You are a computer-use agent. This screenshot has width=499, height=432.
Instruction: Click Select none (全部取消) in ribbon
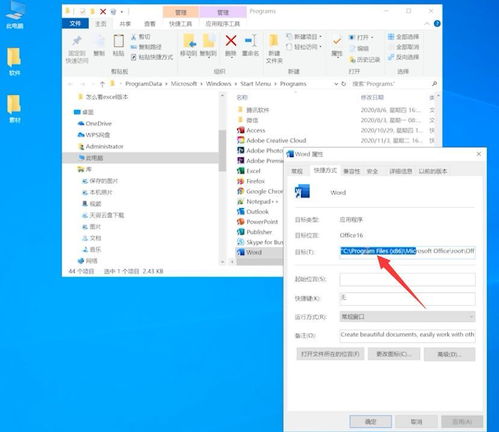point(403,47)
